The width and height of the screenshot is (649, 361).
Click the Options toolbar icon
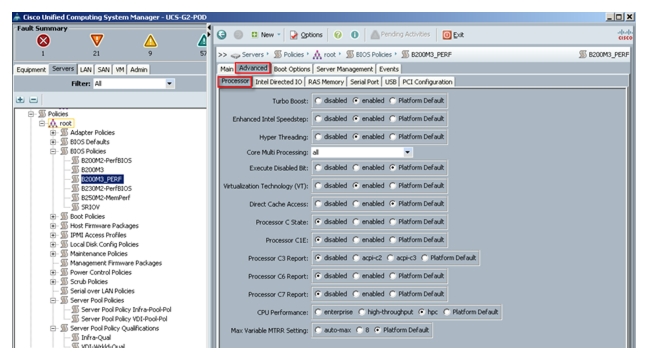pyautogui.click(x=293, y=35)
